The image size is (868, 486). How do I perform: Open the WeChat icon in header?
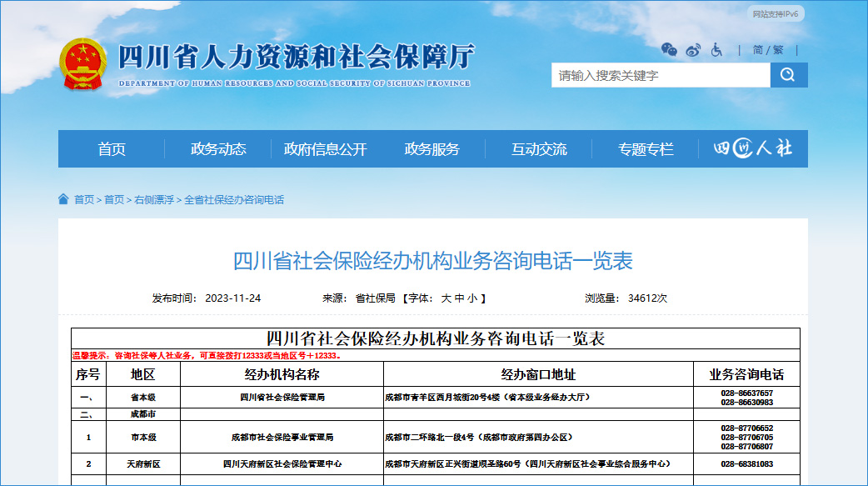(669, 50)
